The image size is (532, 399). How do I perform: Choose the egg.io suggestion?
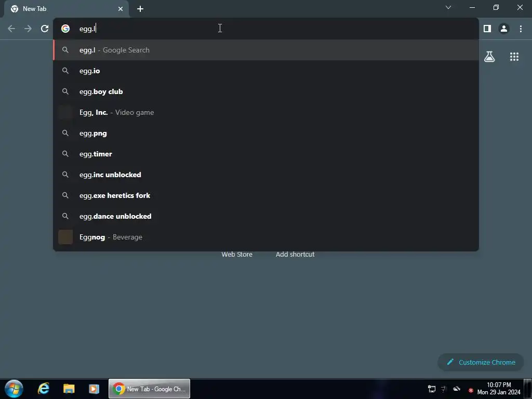coord(266,71)
